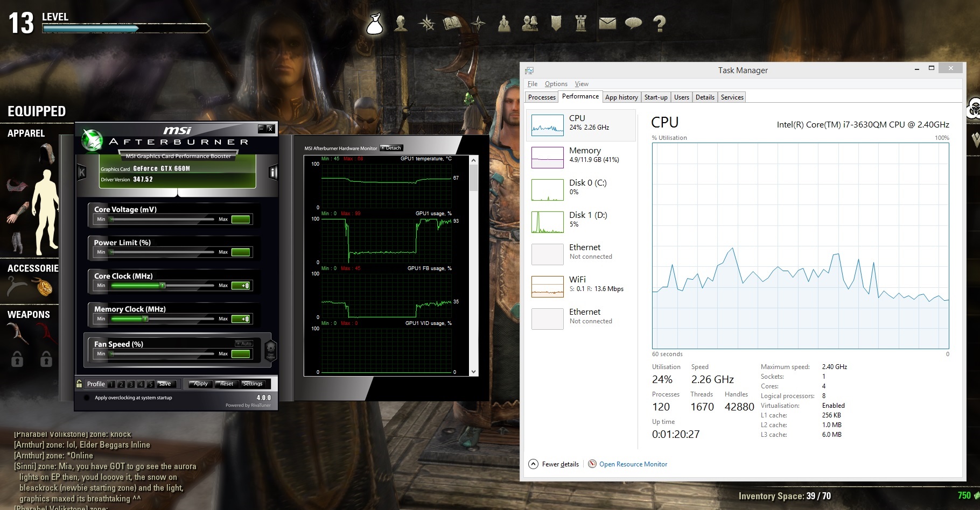Open the Inventory bag icon in game menu

tap(375, 24)
